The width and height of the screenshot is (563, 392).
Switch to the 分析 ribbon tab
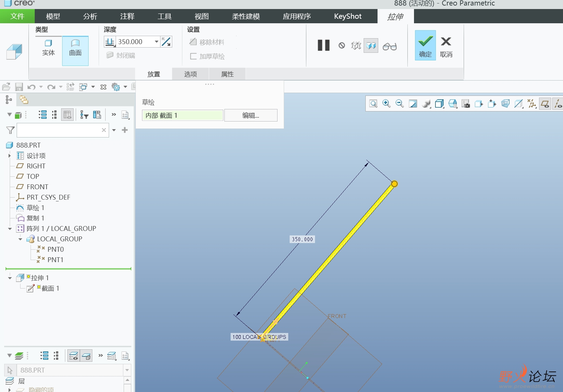[x=90, y=16]
